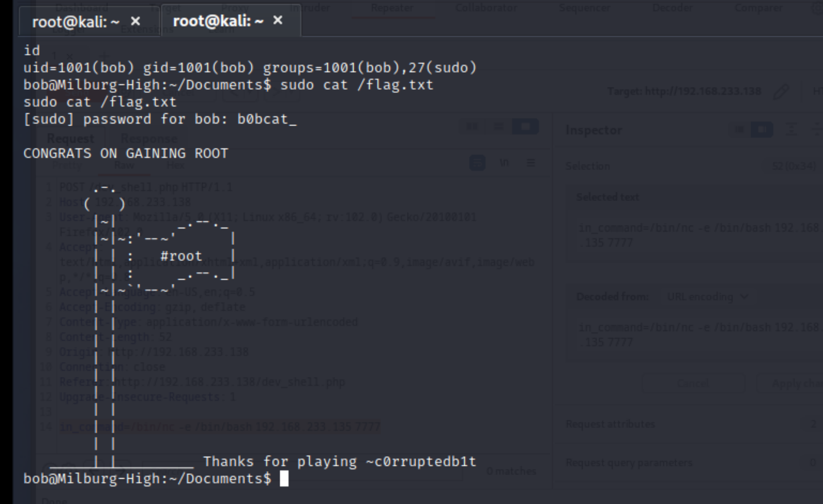
Task: Close the first root@kali terminal tab
Action: tap(135, 21)
